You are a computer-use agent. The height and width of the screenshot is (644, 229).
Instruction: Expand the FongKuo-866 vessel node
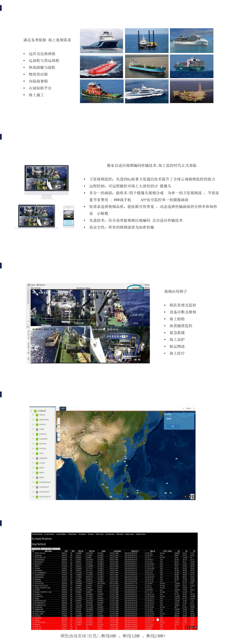click(33, 439)
